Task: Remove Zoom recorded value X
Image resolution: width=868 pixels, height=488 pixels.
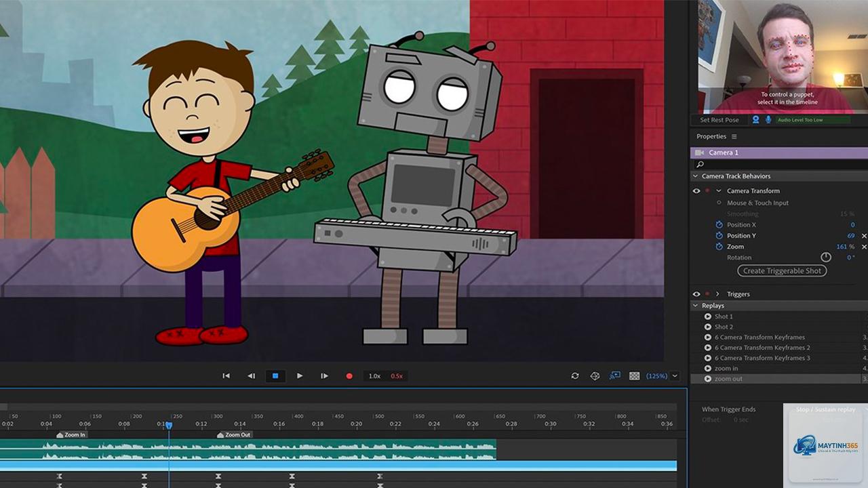Action: (x=864, y=247)
